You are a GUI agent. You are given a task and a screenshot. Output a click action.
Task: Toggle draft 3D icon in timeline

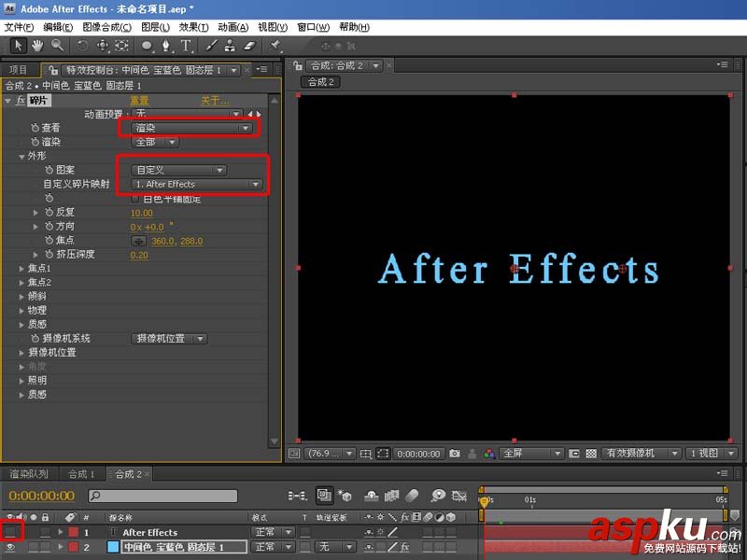coord(345,496)
